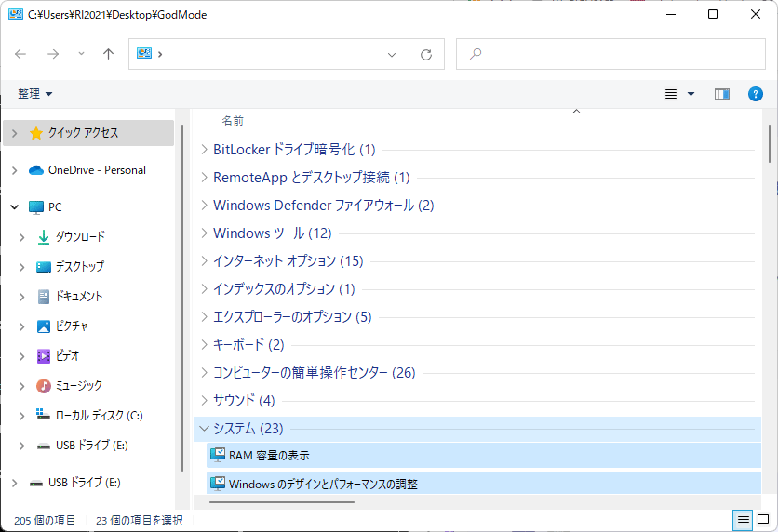This screenshot has height=532, width=778.
Task: Click the picture icon beside ピクチャ
Action: 44,326
